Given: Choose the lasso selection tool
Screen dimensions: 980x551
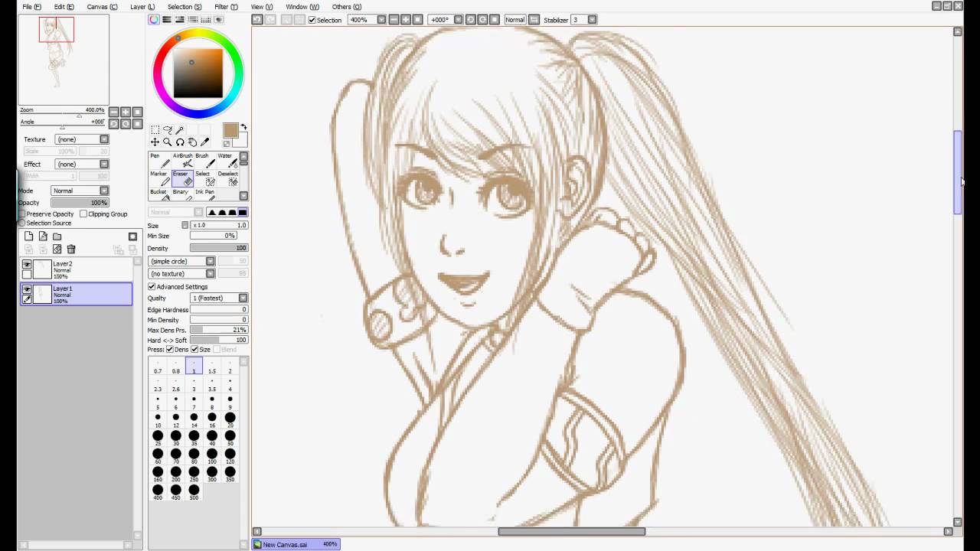Looking at the screenshot, I should [167, 130].
